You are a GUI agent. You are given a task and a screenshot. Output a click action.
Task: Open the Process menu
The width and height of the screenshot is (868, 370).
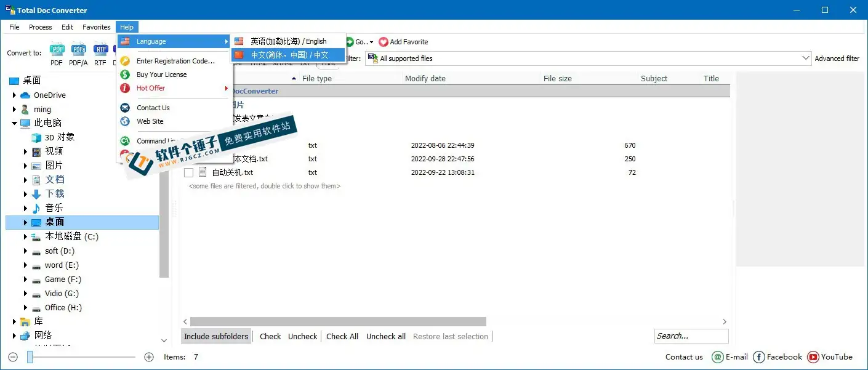[41, 27]
